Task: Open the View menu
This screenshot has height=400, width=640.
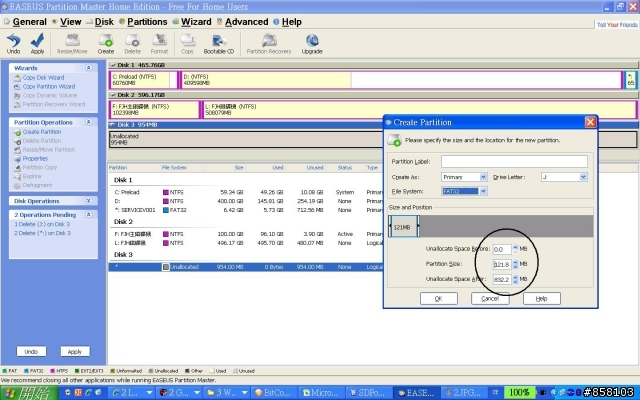Action: (71, 22)
